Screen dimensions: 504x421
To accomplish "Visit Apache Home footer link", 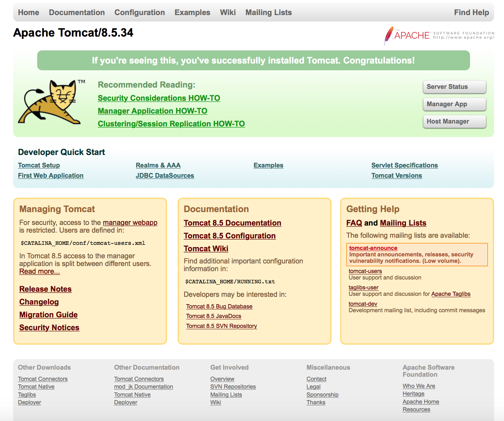I will tap(421, 402).
